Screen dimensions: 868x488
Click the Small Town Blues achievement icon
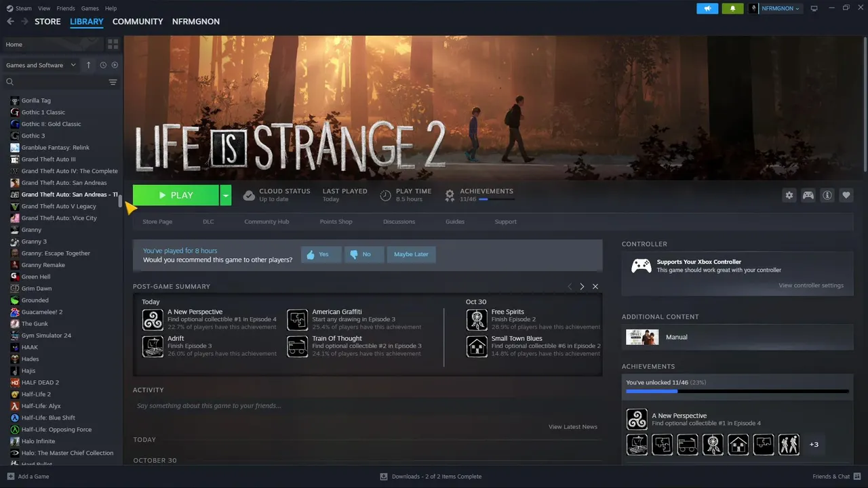coord(477,346)
